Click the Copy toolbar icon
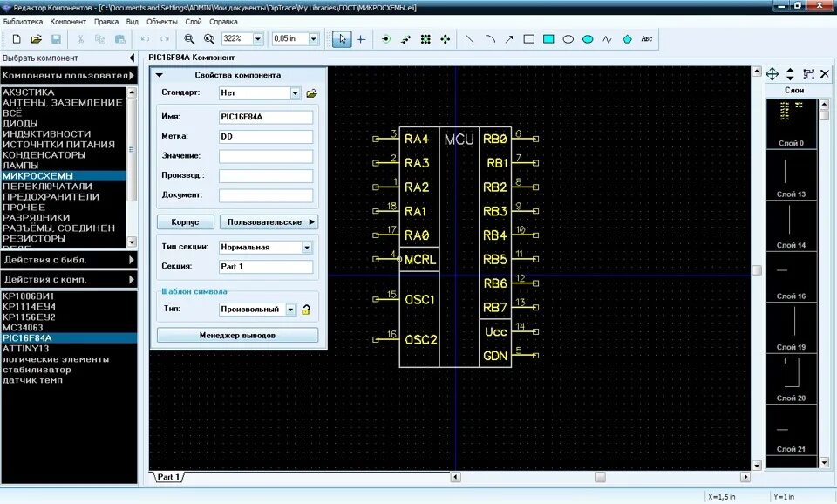 tap(99, 39)
